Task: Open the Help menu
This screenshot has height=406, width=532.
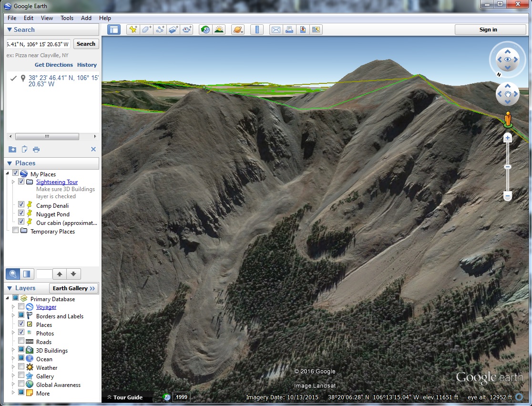Action: 105,18
